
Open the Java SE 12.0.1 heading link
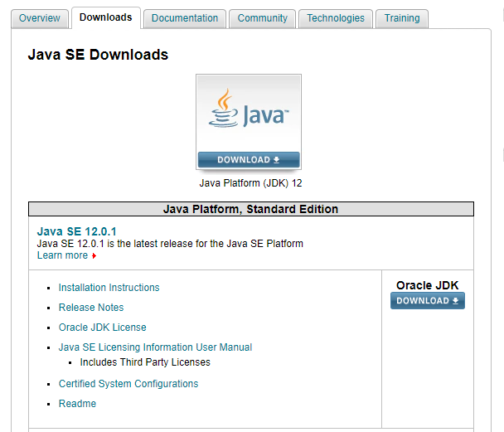tap(76, 231)
